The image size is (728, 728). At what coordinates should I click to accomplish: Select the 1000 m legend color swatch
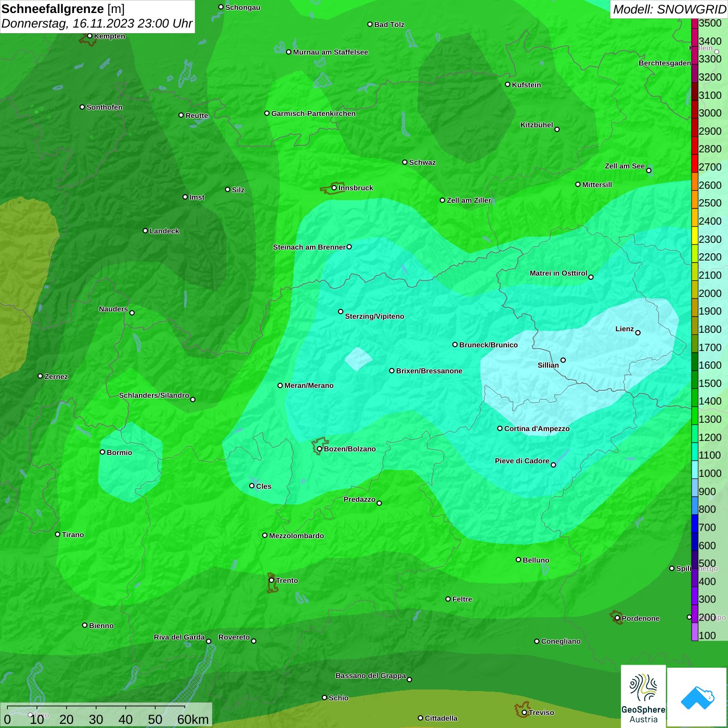[695, 470]
